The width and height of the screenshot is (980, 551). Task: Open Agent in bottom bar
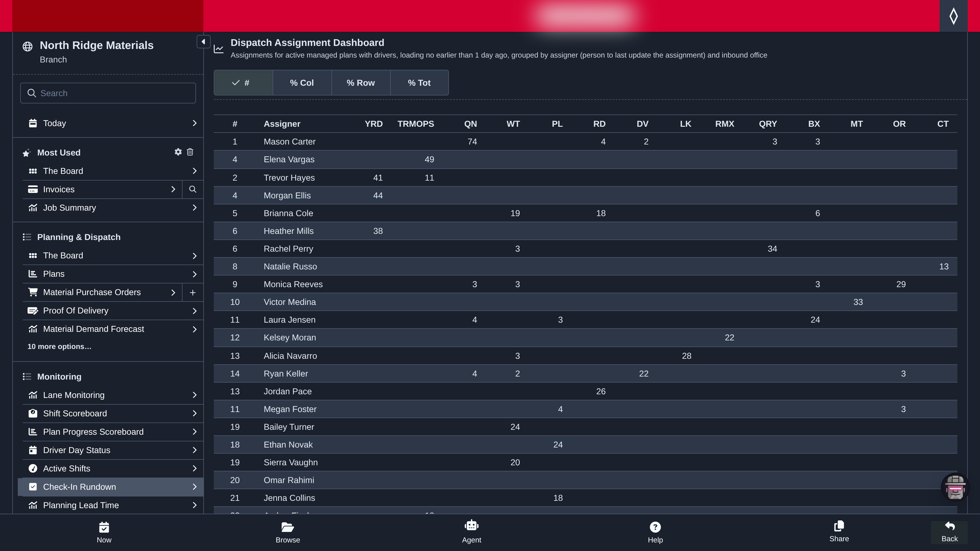point(471,532)
